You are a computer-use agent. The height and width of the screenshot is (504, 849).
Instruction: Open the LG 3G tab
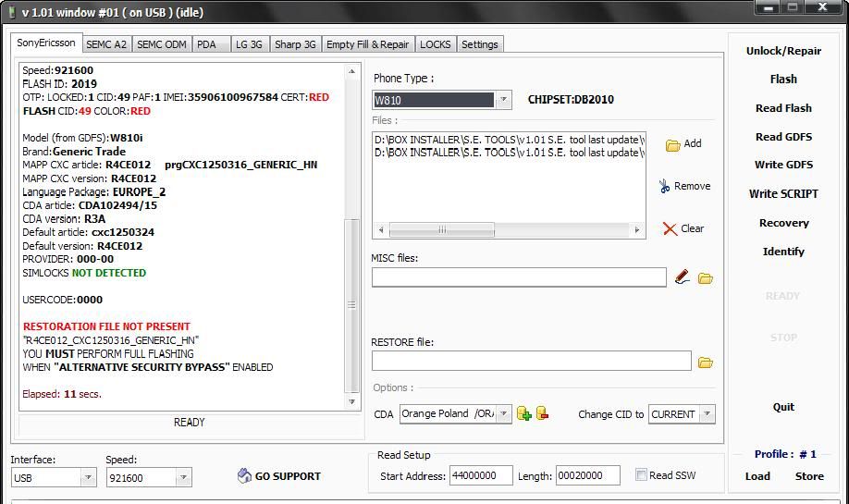pos(249,44)
